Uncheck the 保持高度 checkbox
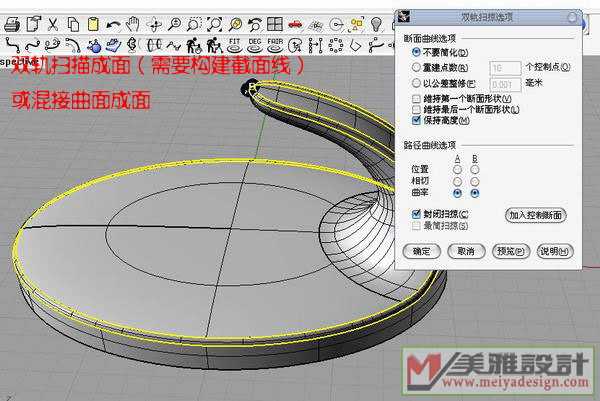Screen dimensions: 600x401 (416, 119)
